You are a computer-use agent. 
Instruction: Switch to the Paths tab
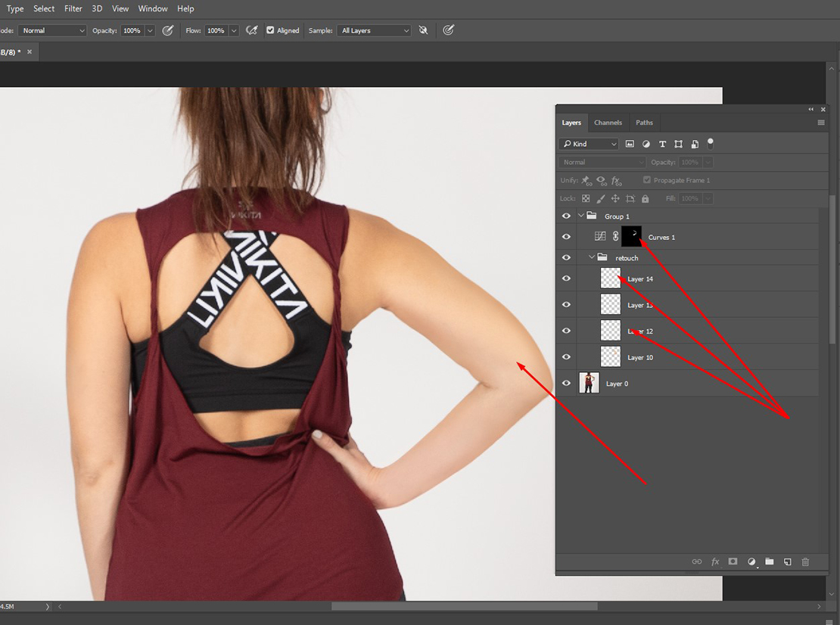645,123
